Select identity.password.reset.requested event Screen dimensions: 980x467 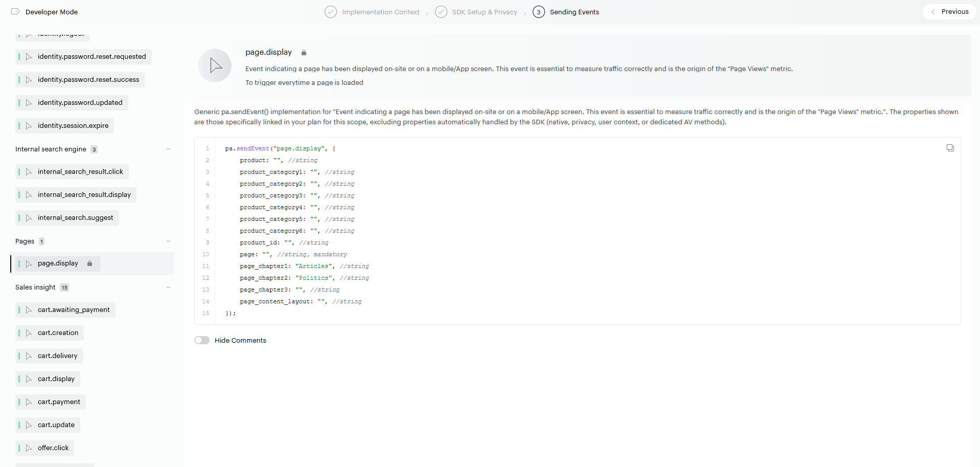coord(92,57)
